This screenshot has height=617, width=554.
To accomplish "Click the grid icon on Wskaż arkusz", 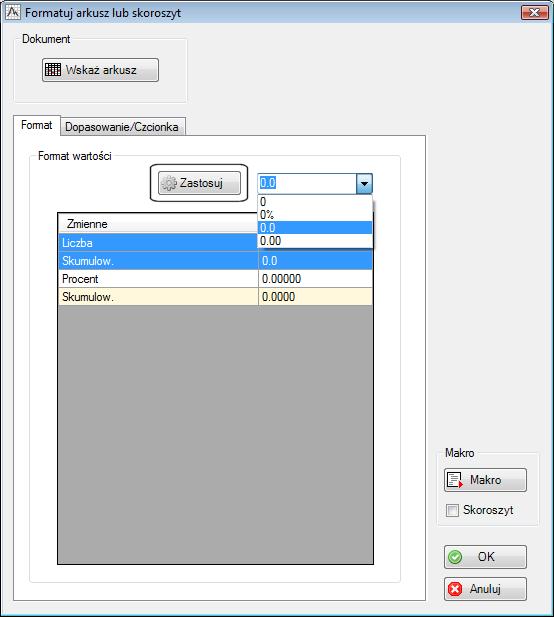I will (53, 70).
